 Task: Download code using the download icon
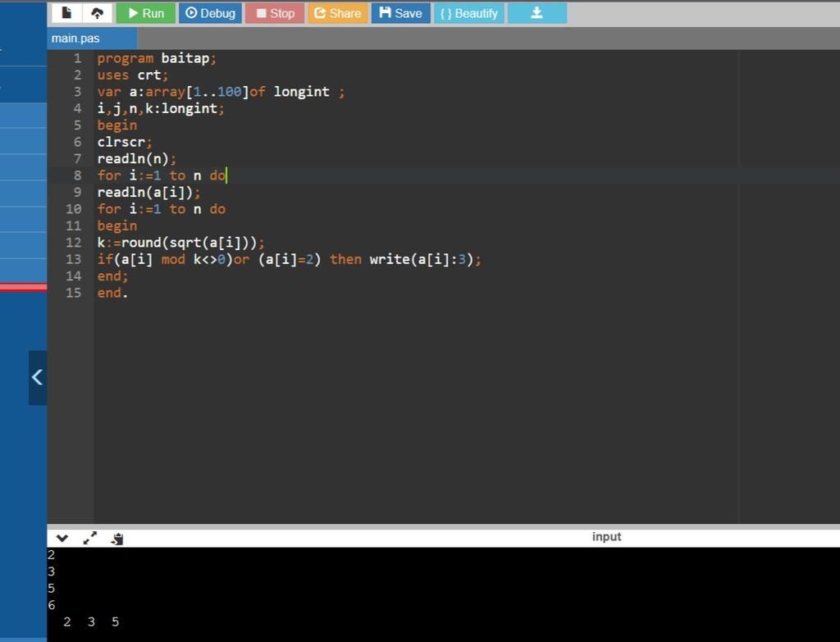[x=536, y=13]
